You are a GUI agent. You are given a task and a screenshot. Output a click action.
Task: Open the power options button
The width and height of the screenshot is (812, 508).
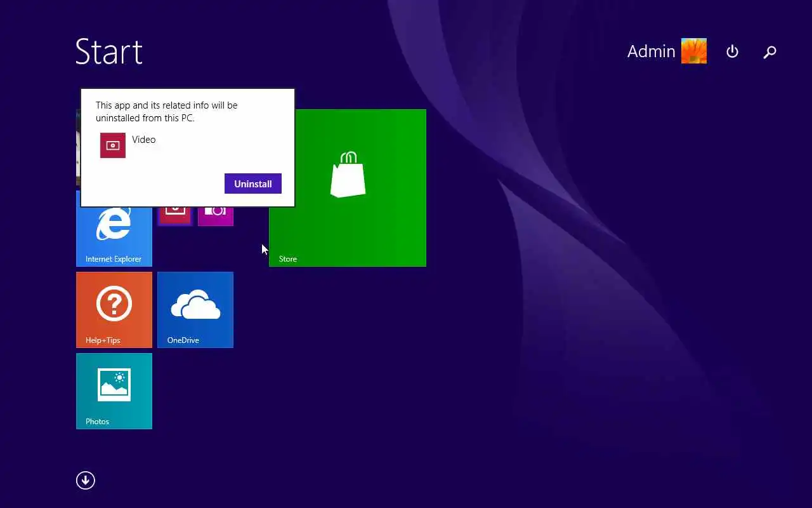(732, 51)
